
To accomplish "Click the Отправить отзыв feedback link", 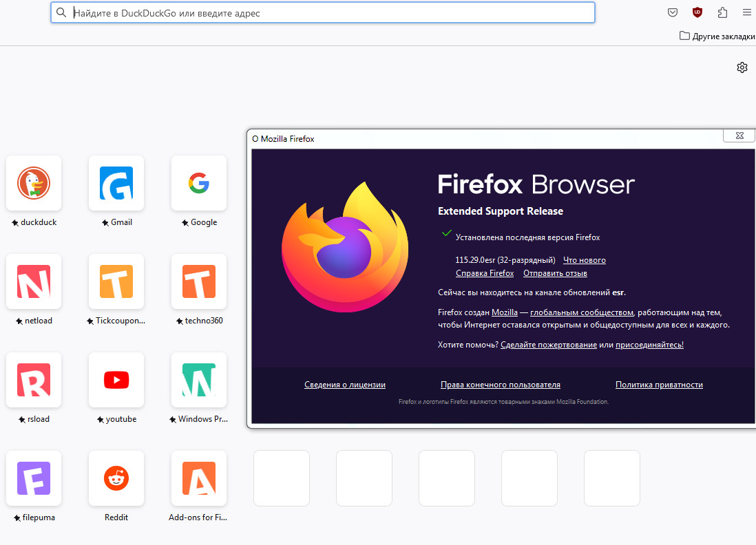I will pos(555,273).
